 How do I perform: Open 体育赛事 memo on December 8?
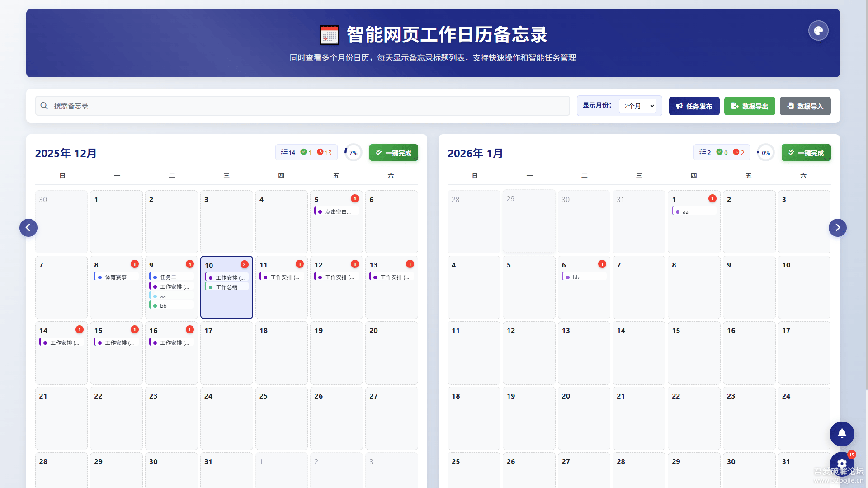pyautogui.click(x=116, y=277)
